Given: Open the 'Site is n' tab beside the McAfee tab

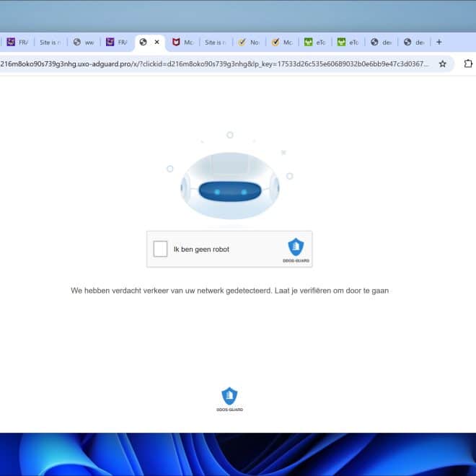Looking at the screenshot, I should (x=215, y=43).
